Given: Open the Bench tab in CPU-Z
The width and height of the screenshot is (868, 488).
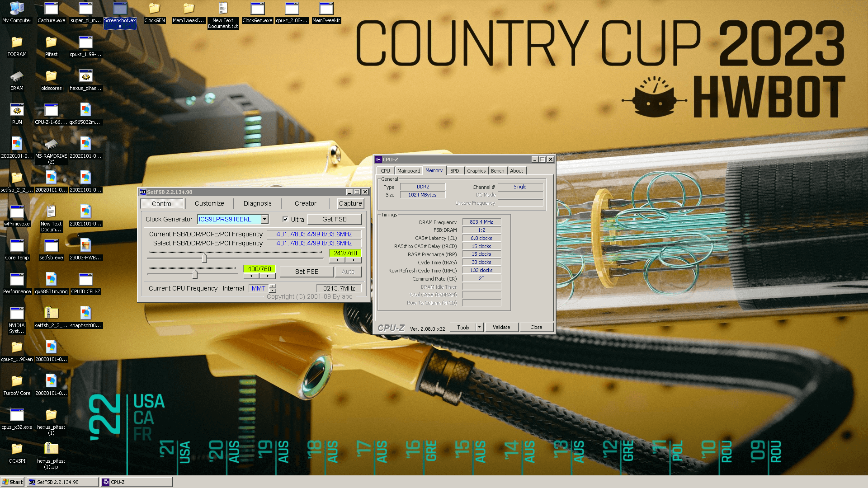Looking at the screenshot, I should [x=497, y=171].
